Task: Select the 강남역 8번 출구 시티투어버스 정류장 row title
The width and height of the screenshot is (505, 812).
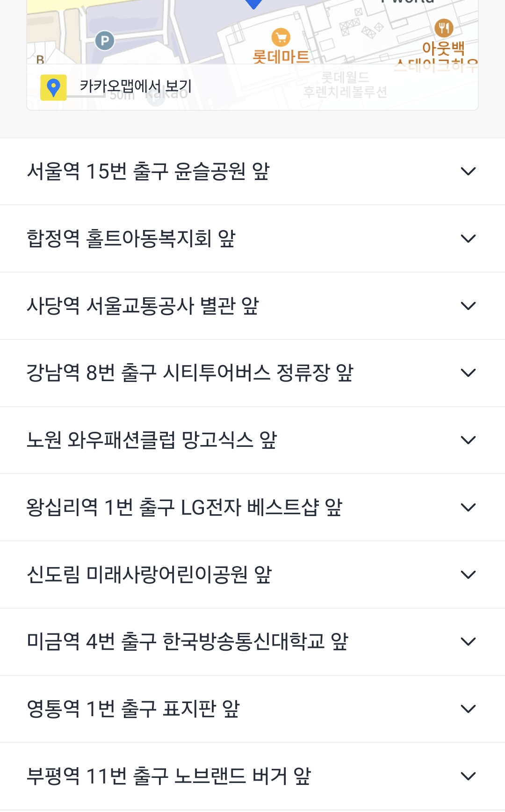Action: click(190, 373)
